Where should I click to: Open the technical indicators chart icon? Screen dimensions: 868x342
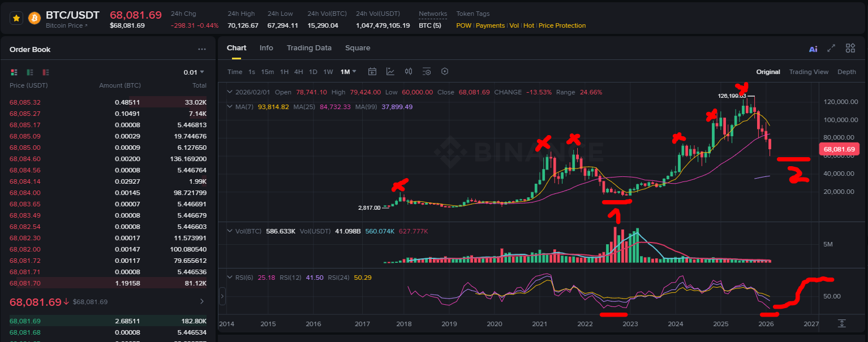(x=390, y=72)
